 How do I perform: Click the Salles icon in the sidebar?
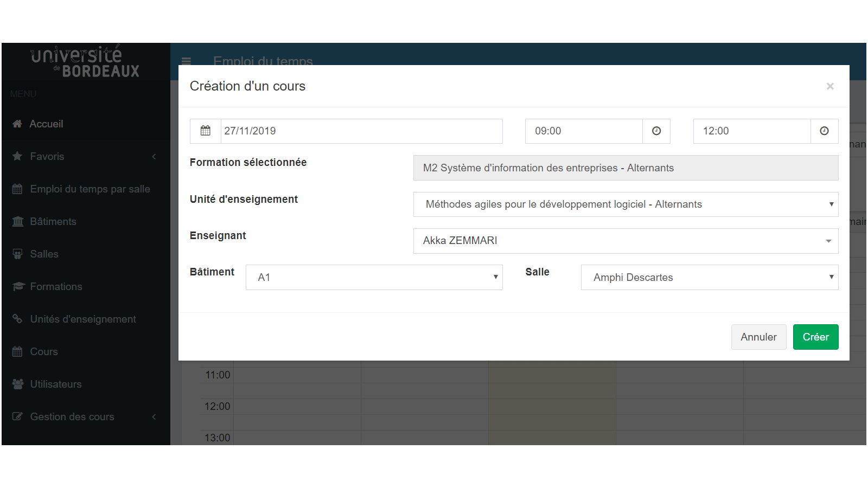pos(18,254)
